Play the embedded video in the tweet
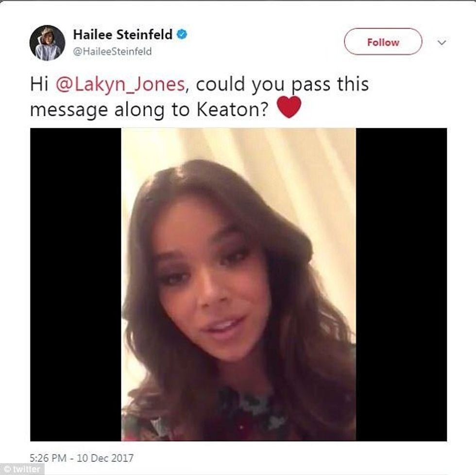 238,284
